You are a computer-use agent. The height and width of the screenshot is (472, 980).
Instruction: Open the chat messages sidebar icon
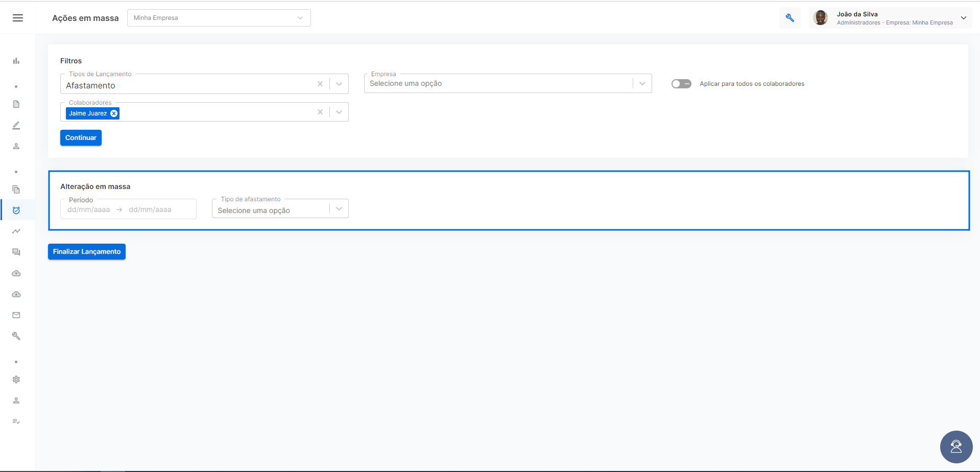[x=16, y=252]
